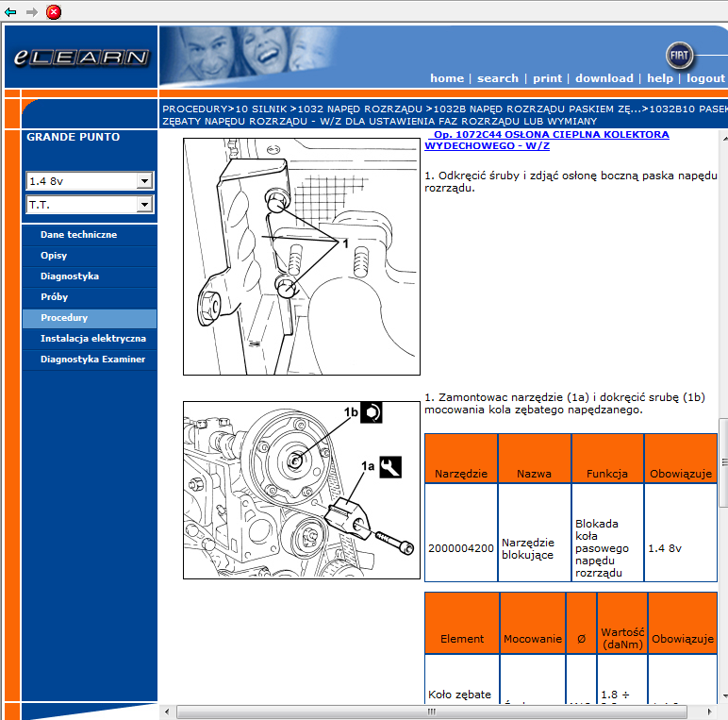Click the logout link
The height and width of the screenshot is (720, 728).
[x=705, y=78]
